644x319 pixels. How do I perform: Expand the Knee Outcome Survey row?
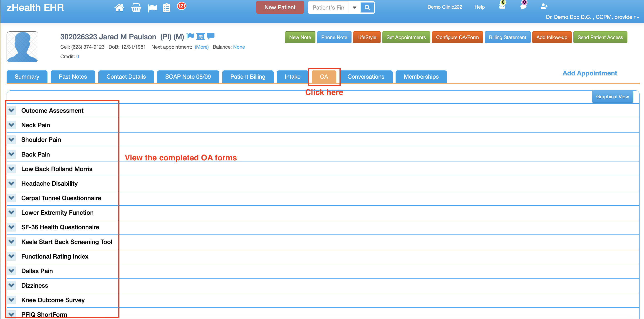11,299
